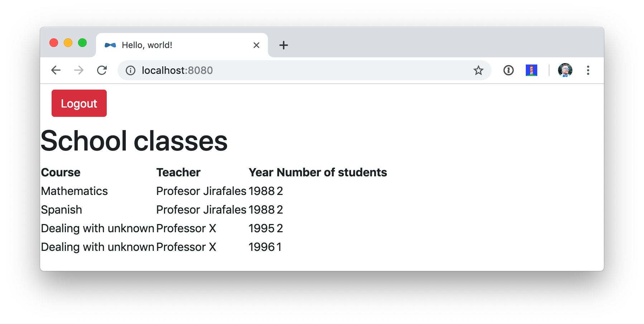This screenshot has width=644, height=324.
Task: Click the Teacher column header
Action: point(178,172)
